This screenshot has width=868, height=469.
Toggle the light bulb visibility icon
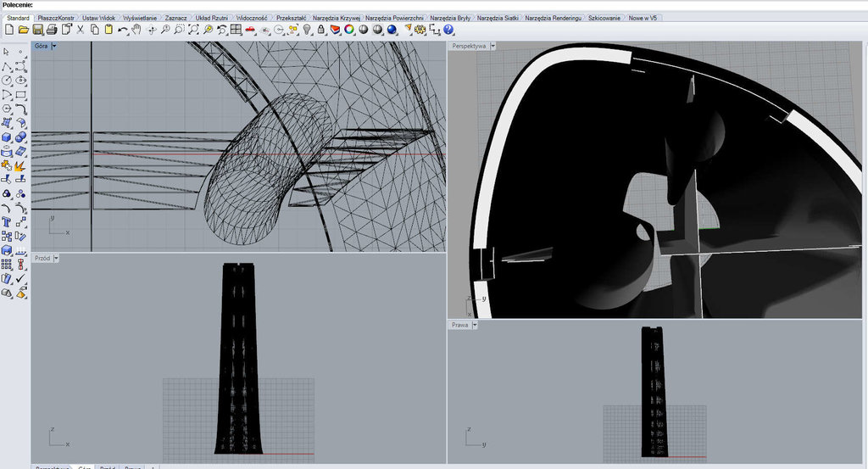tap(307, 30)
